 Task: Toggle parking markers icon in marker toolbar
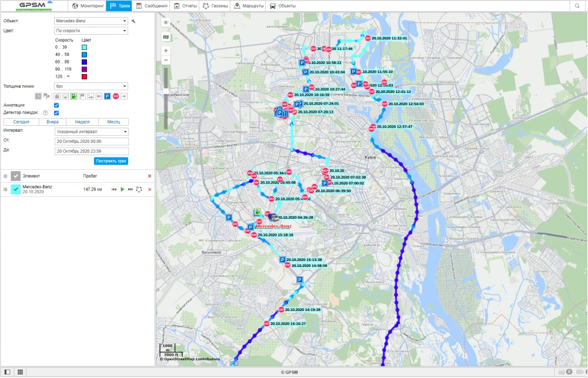[108, 96]
